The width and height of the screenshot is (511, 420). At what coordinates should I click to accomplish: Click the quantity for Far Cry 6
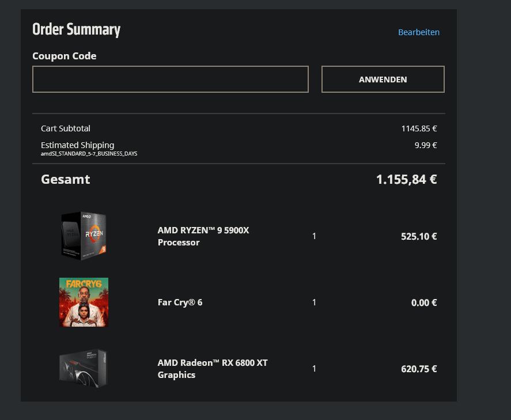click(314, 302)
